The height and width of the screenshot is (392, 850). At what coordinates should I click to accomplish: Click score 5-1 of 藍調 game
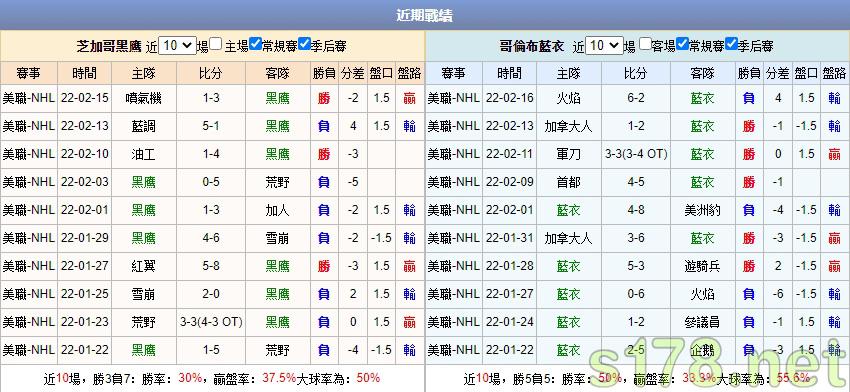pos(211,126)
